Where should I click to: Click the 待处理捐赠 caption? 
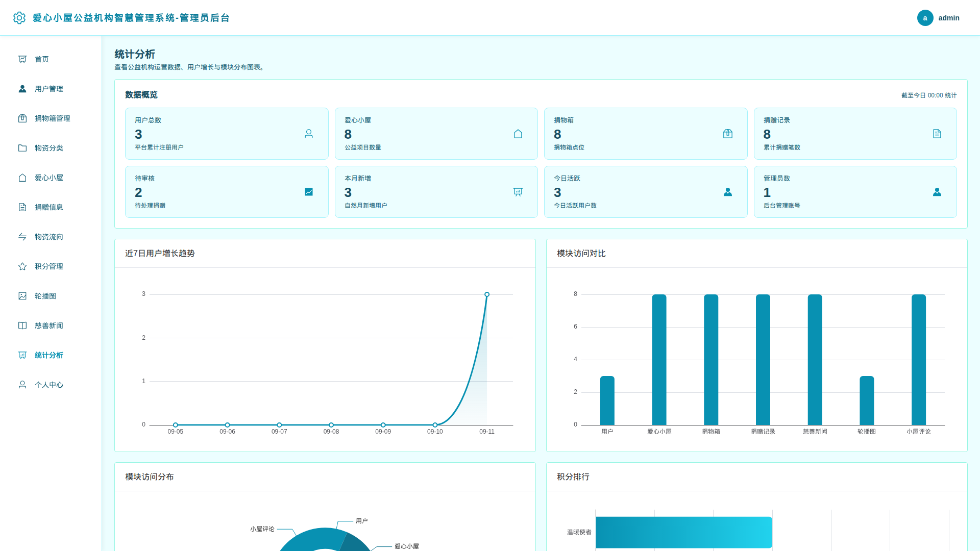point(150,206)
